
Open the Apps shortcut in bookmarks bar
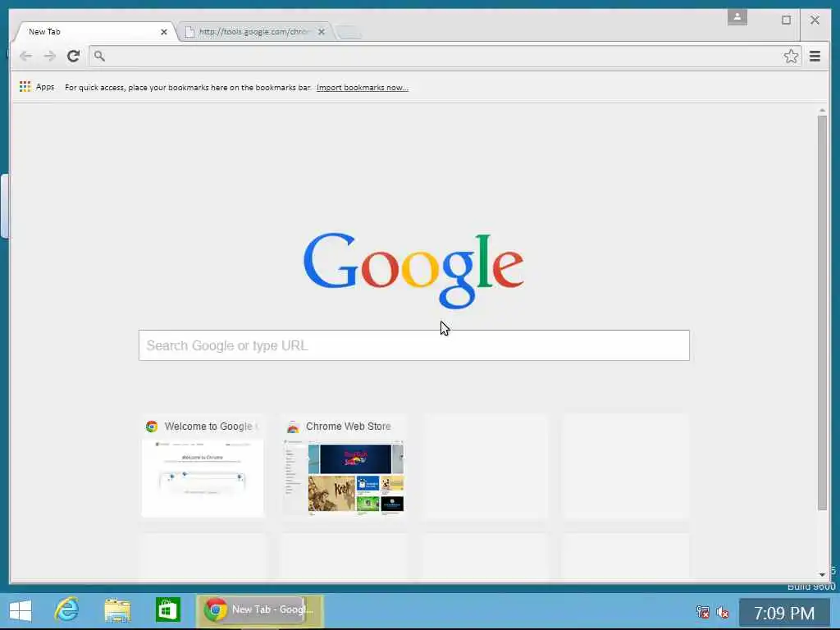[37, 87]
